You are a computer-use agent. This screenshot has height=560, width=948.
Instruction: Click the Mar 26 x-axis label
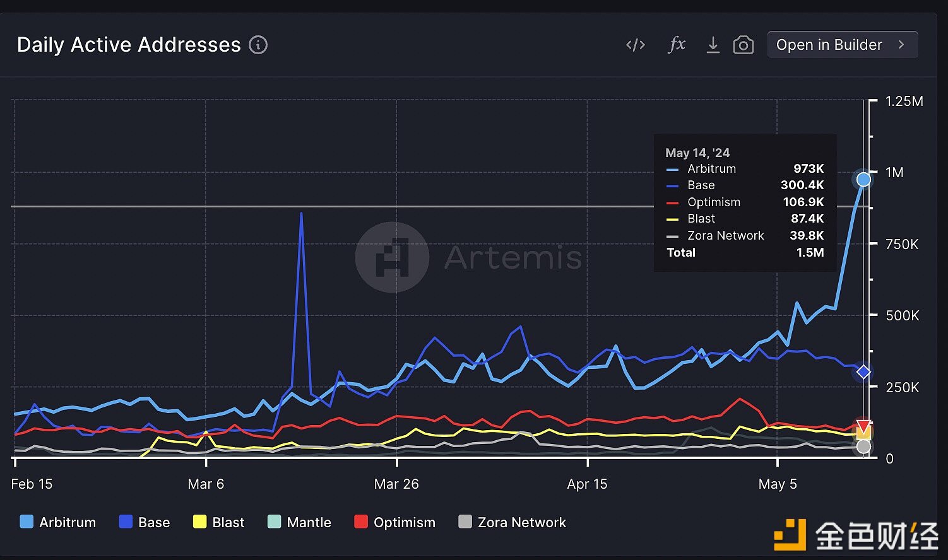396,484
